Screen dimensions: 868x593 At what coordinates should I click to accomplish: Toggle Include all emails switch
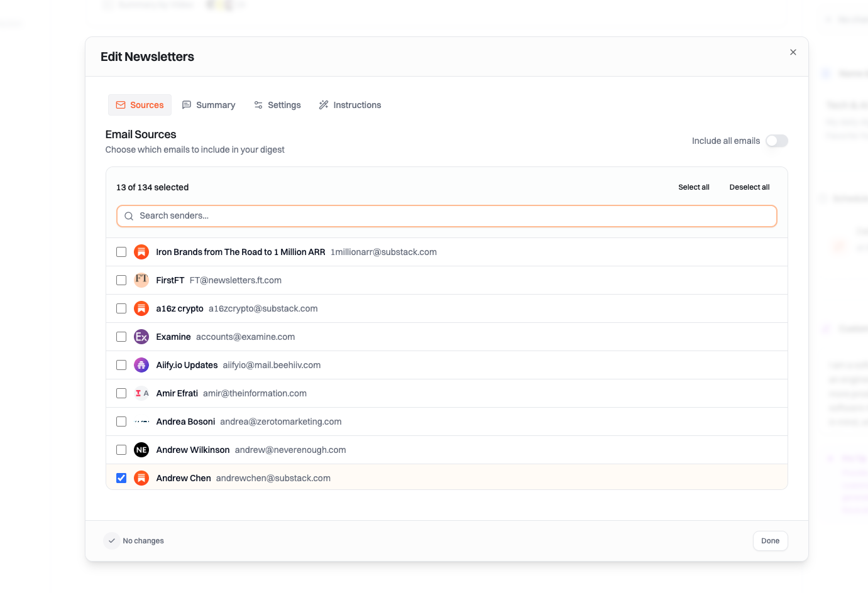pyautogui.click(x=777, y=141)
